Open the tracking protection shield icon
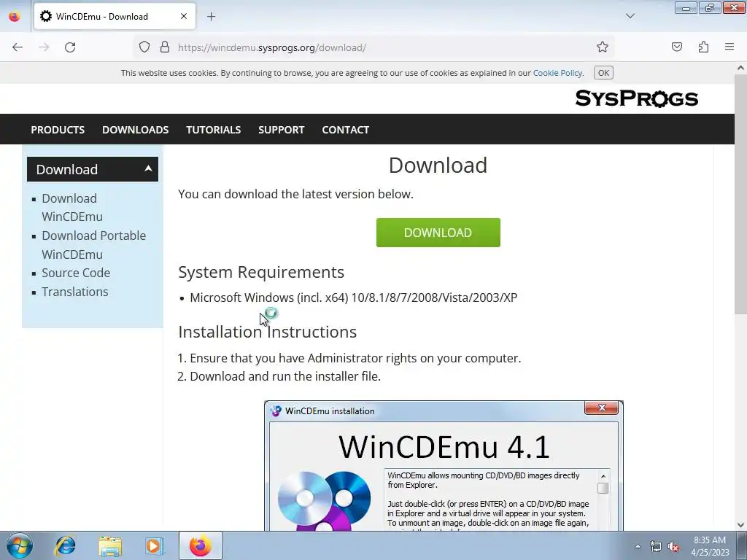Screen dimensions: 747x560 click(144, 47)
